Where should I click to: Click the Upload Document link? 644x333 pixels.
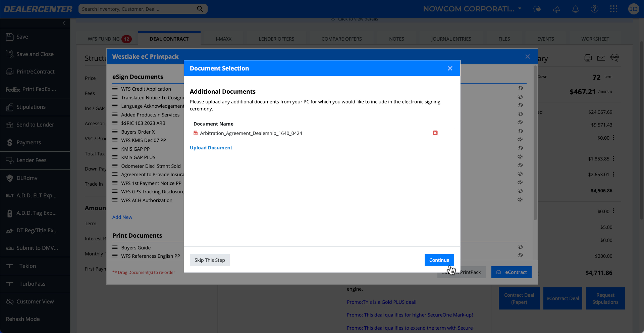(211, 148)
